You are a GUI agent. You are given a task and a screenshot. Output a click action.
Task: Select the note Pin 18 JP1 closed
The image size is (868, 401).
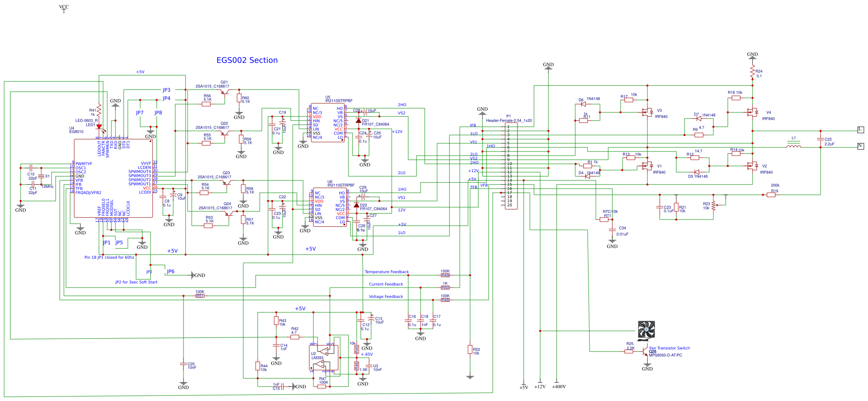pyautogui.click(x=108, y=257)
